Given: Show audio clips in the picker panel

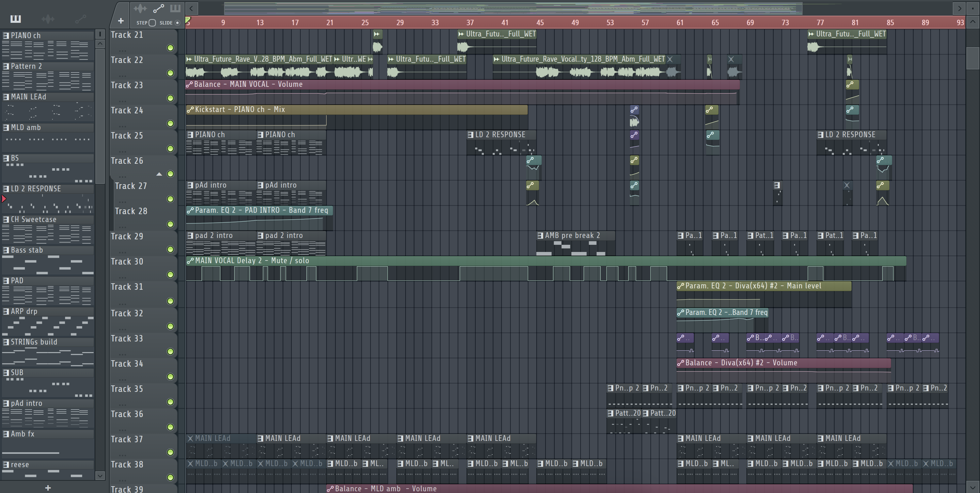Looking at the screenshot, I should click(48, 19).
